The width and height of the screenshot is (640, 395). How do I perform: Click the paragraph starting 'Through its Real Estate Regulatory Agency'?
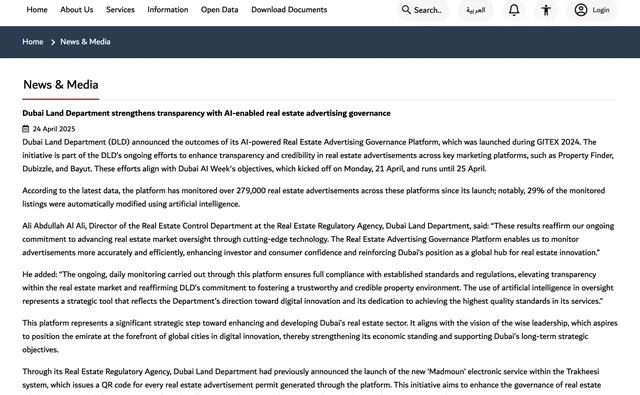[x=311, y=381]
